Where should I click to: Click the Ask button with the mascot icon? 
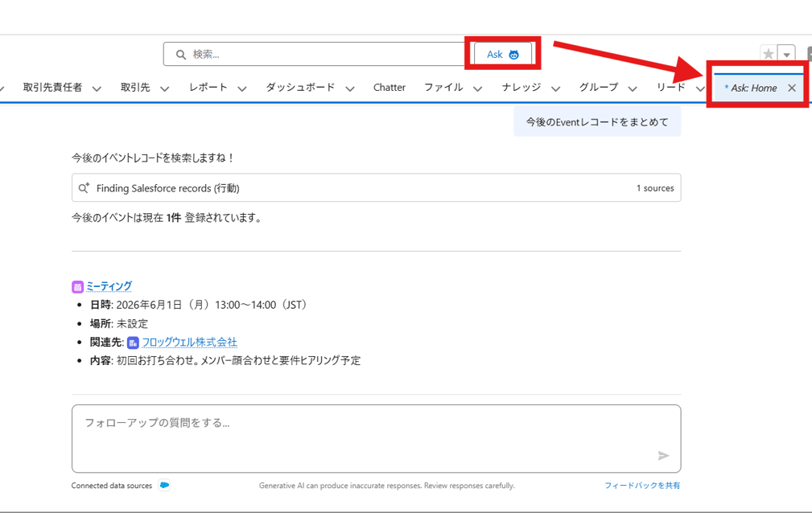point(502,54)
